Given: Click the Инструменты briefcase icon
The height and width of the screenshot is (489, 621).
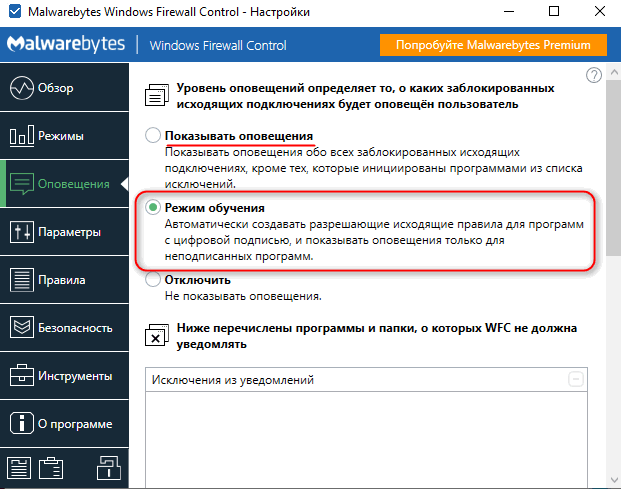Looking at the screenshot, I should [x=22, y=375].
